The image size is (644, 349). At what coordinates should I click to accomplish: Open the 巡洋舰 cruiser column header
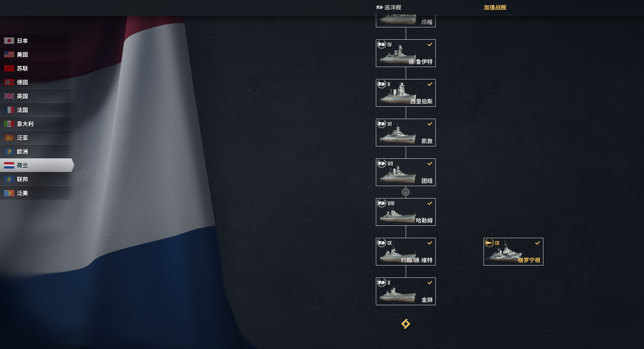point(389,7)
